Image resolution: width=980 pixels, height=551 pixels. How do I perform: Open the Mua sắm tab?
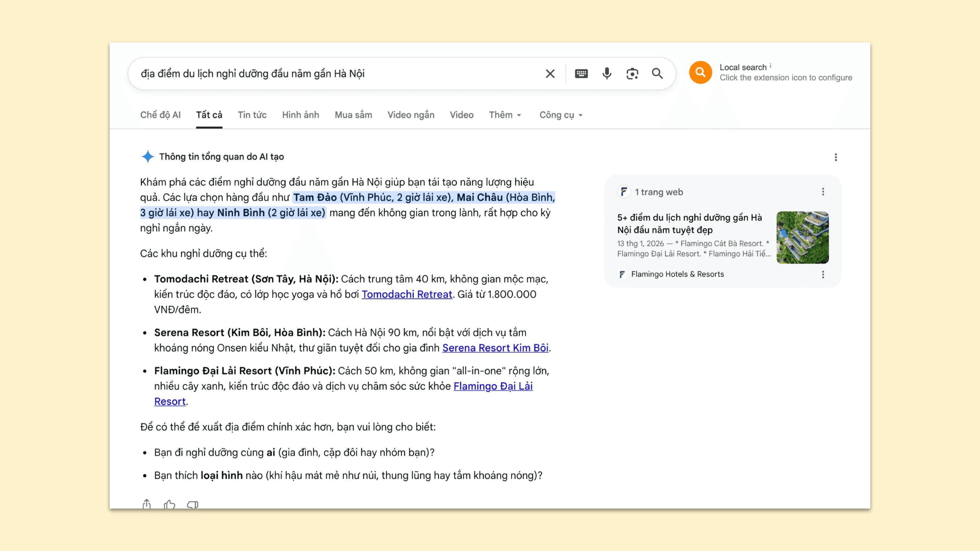point(353,115)
